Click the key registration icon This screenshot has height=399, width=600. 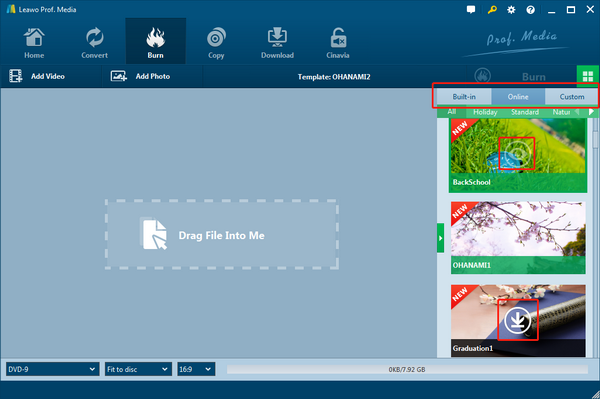[492, 10]
